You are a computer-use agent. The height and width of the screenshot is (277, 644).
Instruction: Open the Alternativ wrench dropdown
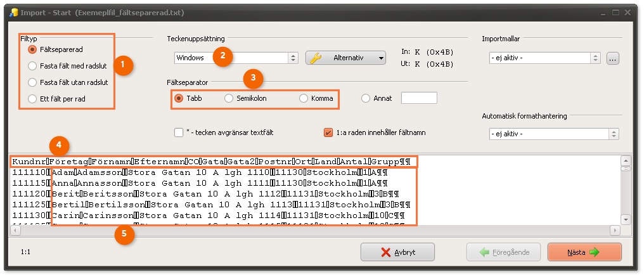(x=345, y=58)
